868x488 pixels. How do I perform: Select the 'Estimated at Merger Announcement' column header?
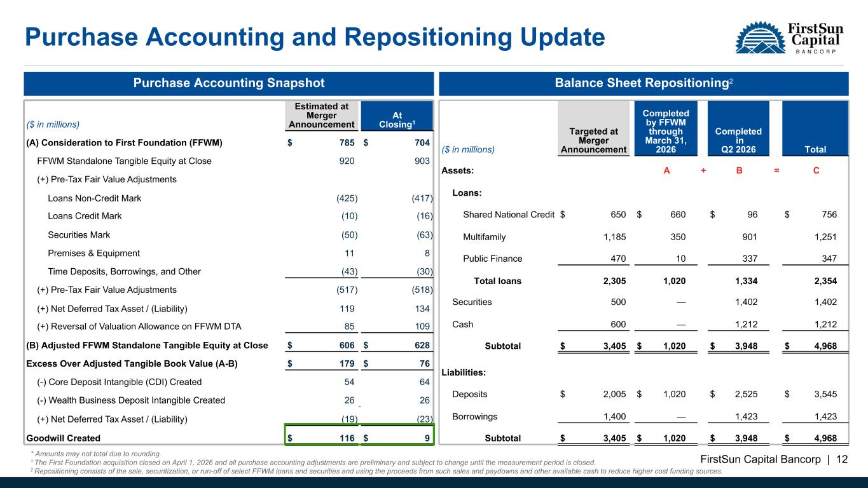pyautogui.click(x=321, y=115)
